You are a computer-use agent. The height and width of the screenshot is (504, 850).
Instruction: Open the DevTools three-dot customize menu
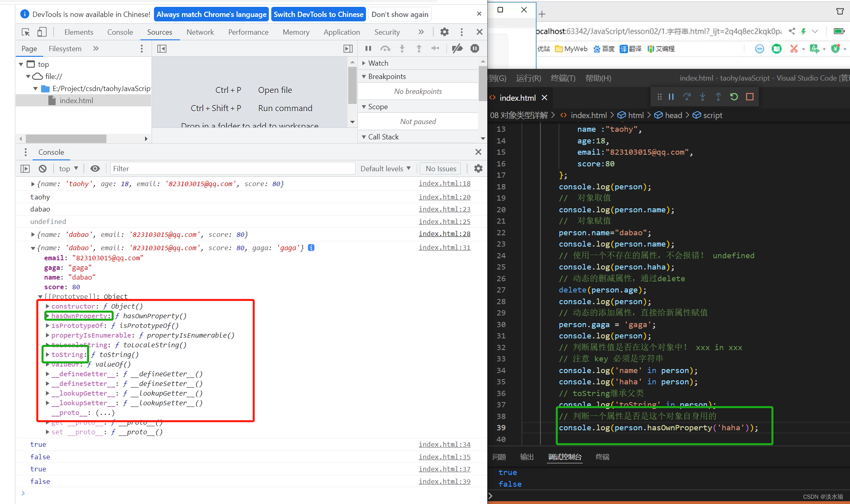click(x=461, y=32)
